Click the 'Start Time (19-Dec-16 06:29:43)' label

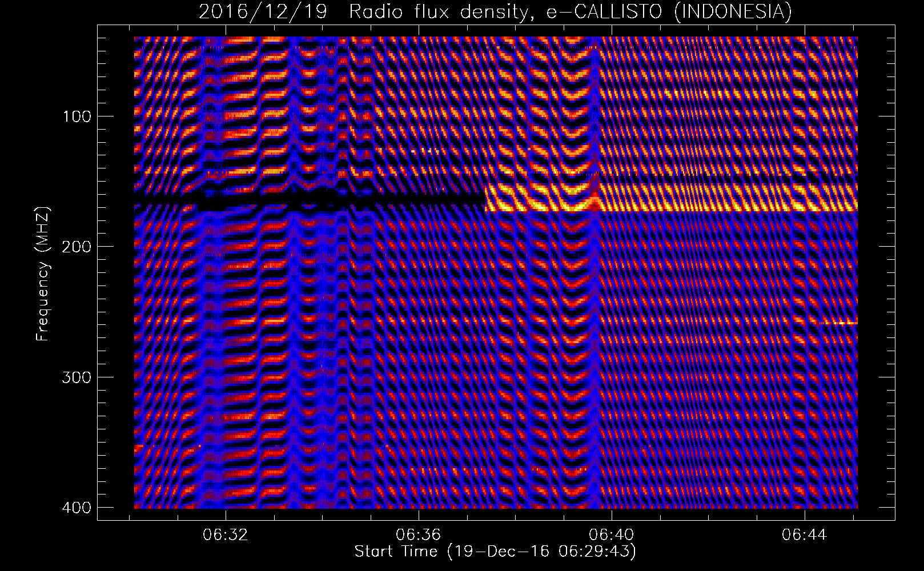[x=495, y=552]
